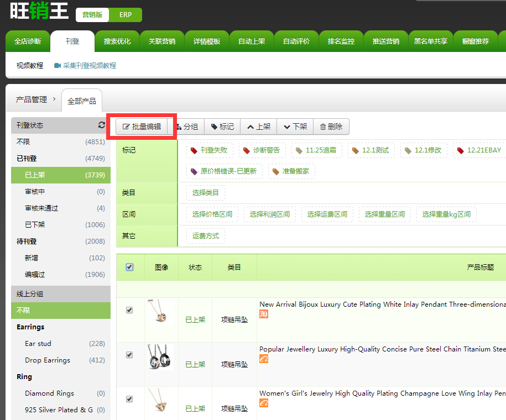Click the 旺销王 logo
This screenshot has height=420, width=506.
pos(39,11)
